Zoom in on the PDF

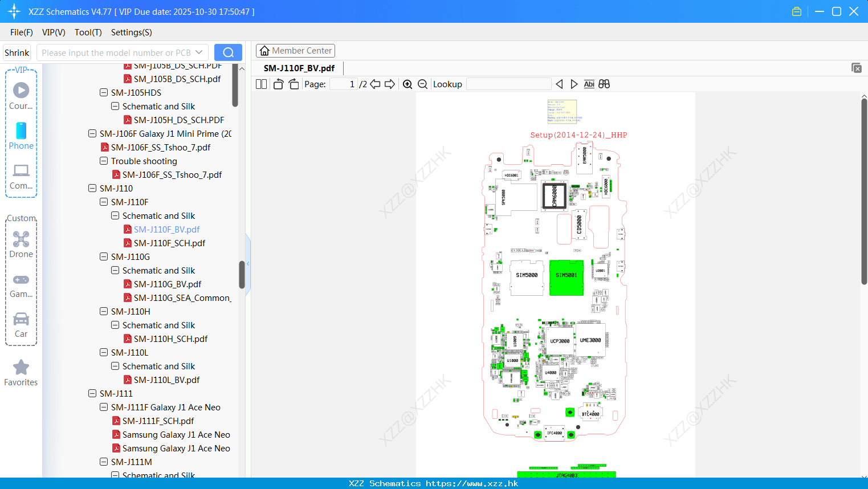click(407, 84)
